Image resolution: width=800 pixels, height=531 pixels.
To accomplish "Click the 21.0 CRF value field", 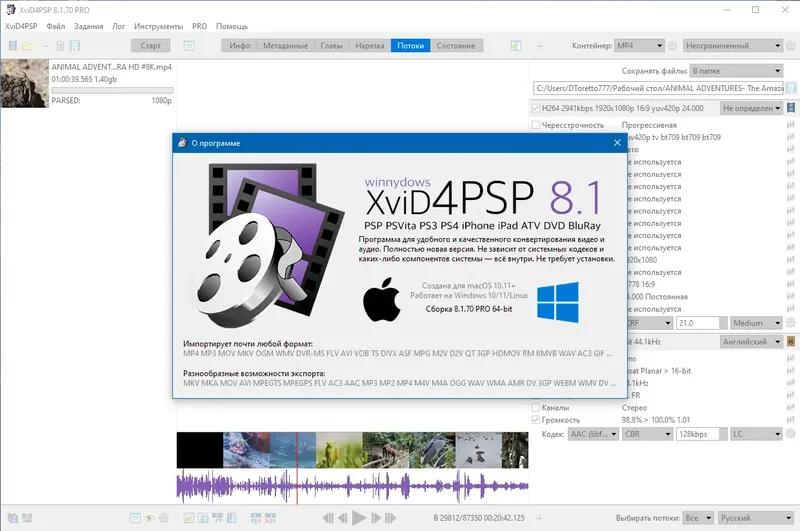I will pyautogui.click(x=697, y=323).
